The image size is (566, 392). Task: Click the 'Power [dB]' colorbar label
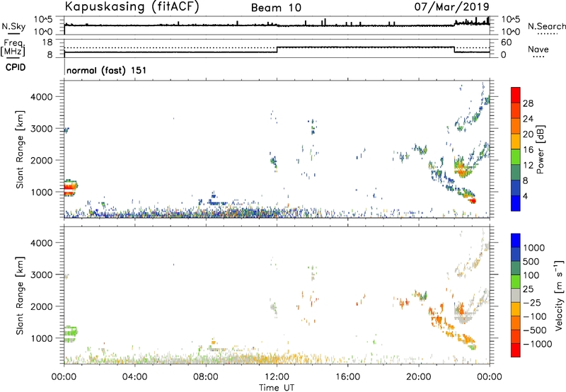tap(540, 149)
